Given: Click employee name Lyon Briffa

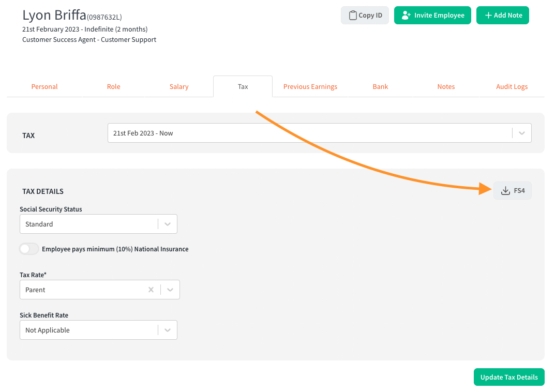Looking at the screenshot, I should (54, 15).
